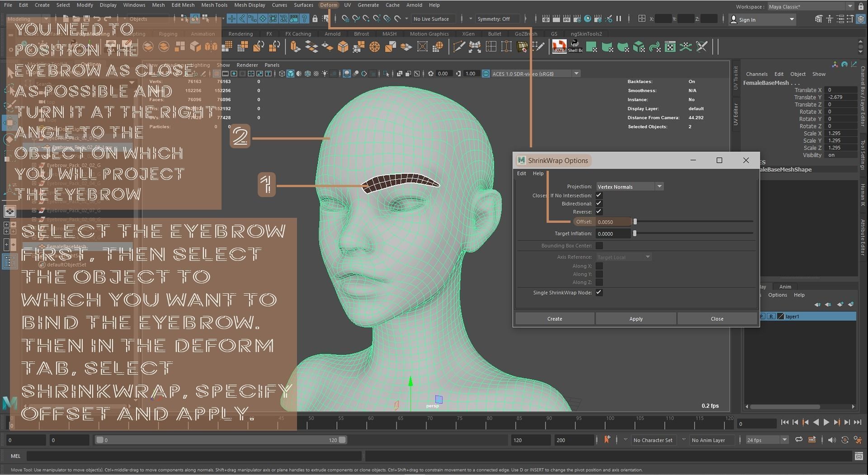Click the Target Inflation slider handle
Screen dimensions: 868x475
[x=634, y=234]
